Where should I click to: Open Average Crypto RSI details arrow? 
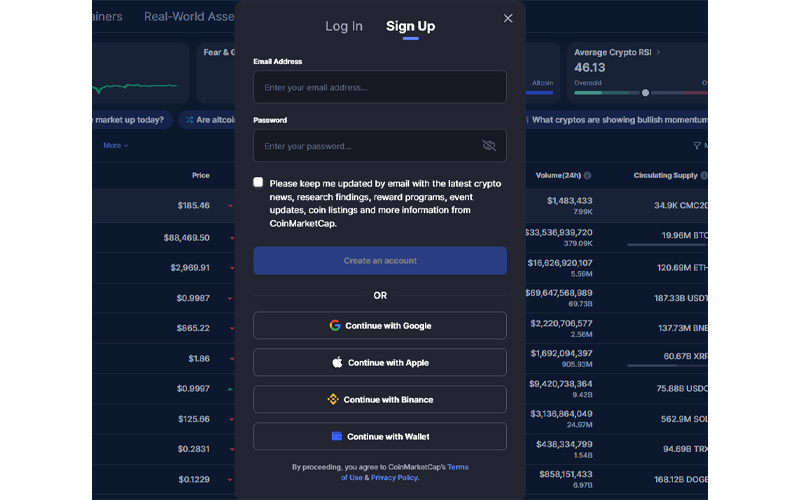pos(658,53)
